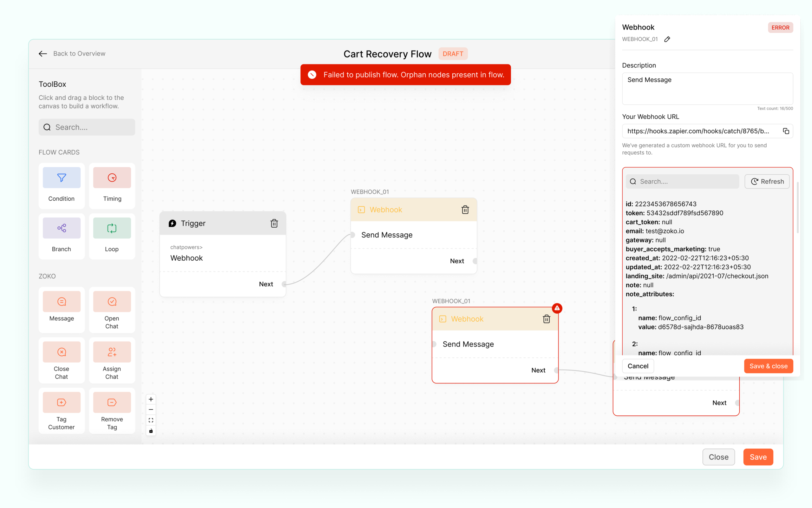
Task: Click Save & close in Webhook panel
Action: pyautogui.click(x=768, y=366)
